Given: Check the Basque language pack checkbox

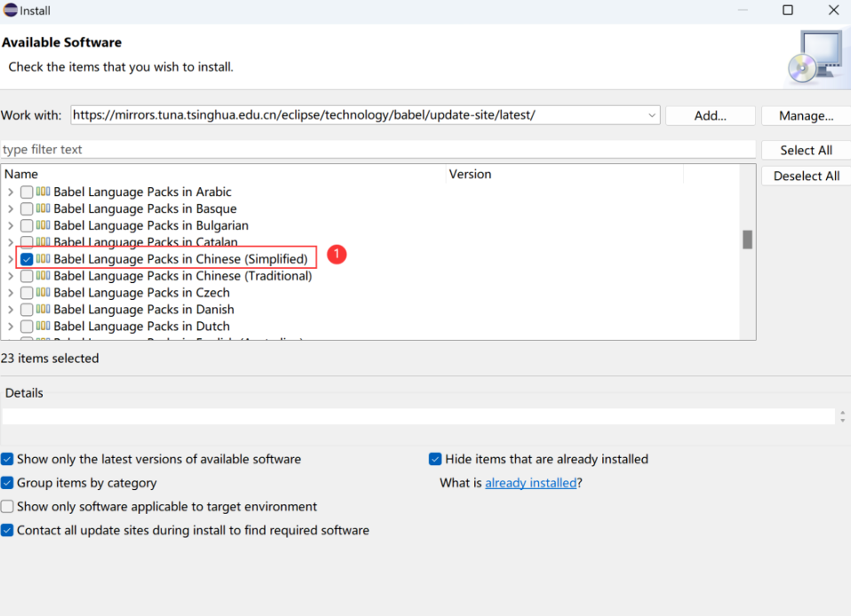Looking at the screenshot, I should [x=27, y=209].
